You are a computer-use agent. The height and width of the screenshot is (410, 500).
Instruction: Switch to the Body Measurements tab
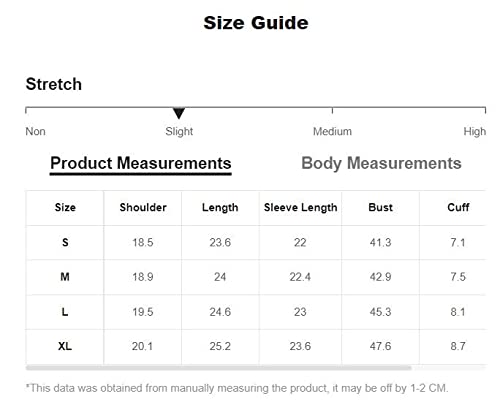(x=381, y=163)
